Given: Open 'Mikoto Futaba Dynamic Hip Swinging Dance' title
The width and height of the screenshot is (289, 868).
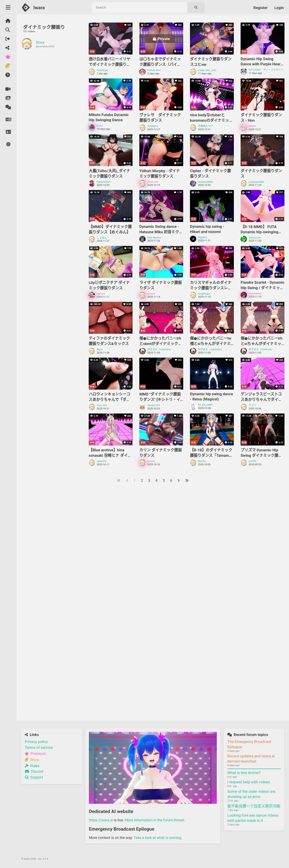Looking at the screenshot, I should (x=108, y=117).
